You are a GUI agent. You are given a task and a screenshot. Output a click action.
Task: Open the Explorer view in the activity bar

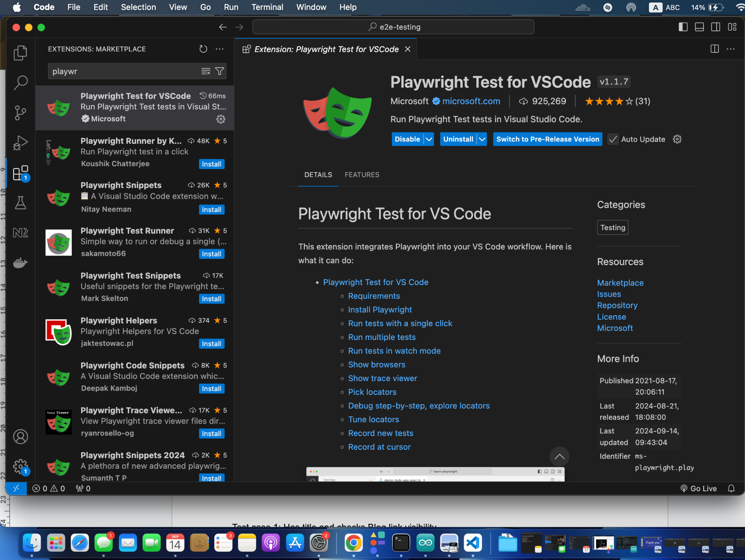pyautogui.click(x=20, y=53)
